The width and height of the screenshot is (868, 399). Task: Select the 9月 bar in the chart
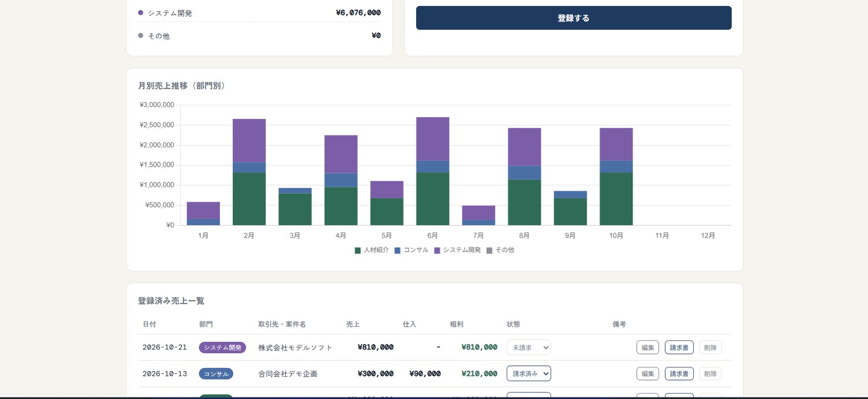[x=570, y=208]
